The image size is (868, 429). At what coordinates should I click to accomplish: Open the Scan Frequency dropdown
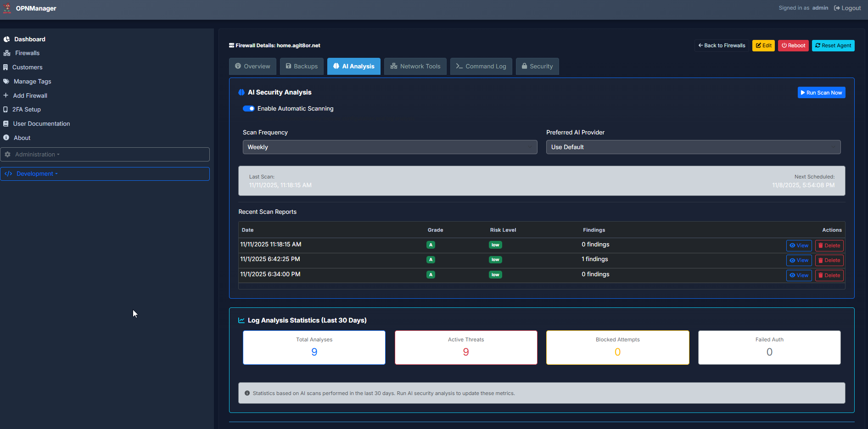(390, 147)
